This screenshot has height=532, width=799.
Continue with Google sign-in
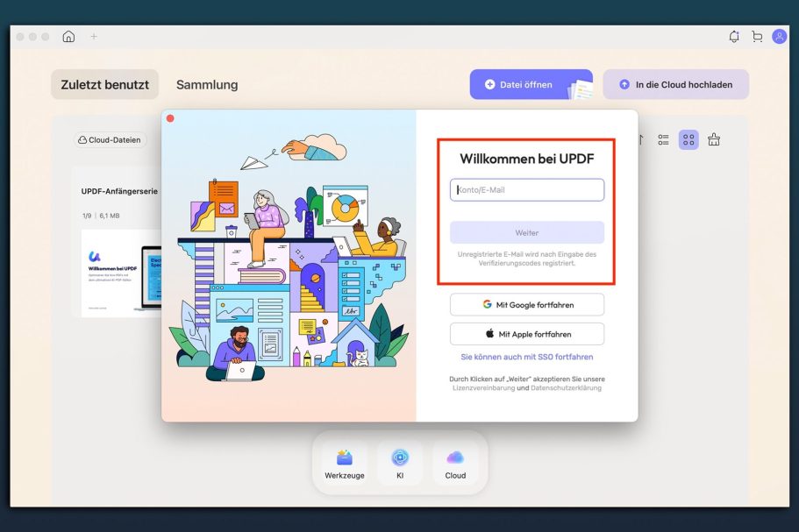[527, 305]
